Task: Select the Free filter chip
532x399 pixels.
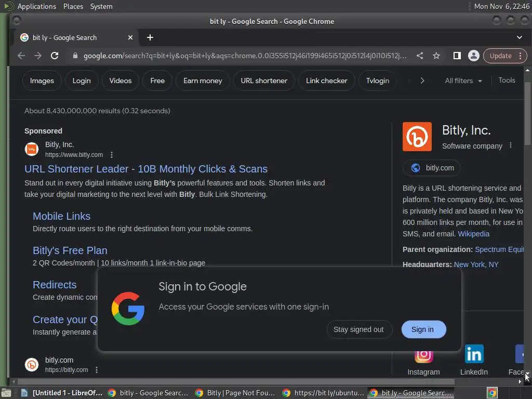Action: 157,81
